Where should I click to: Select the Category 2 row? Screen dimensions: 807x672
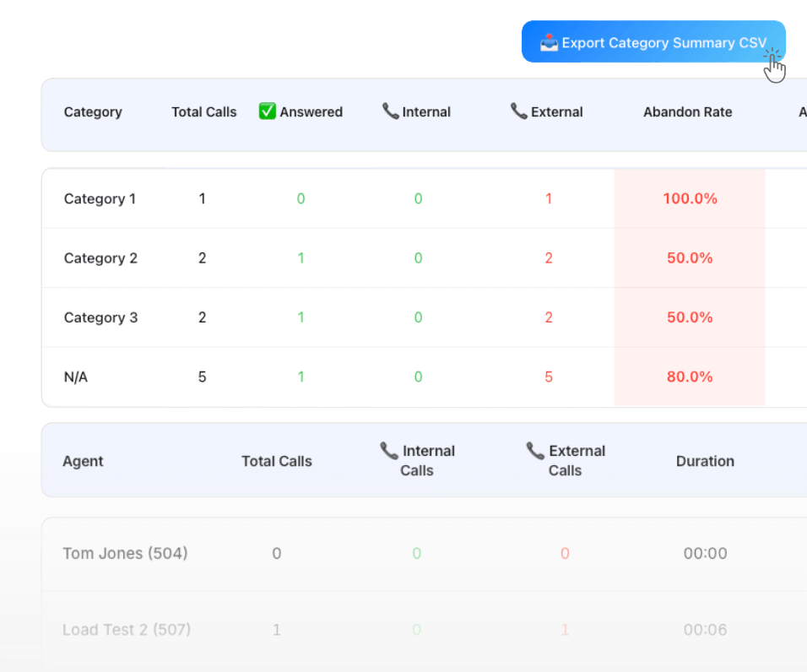(100, 257)
